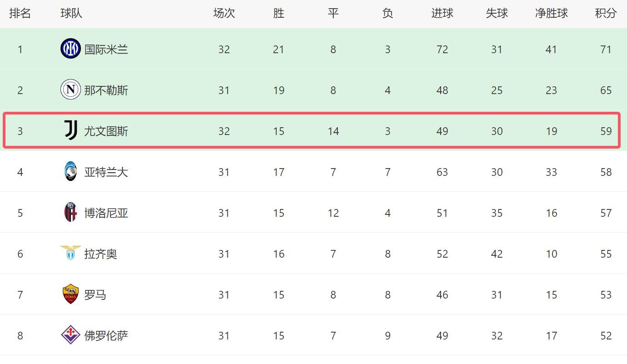The image size is (627, 364).
Task: Click the 那不勒斯 team name
Action: pyautogui.click(x=106, y=90)
